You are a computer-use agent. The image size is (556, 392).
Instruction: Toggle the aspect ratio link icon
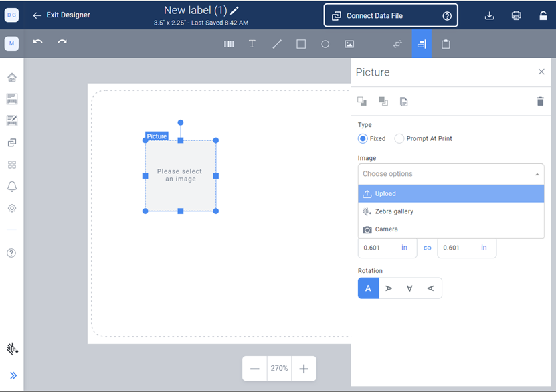[427, 248]
